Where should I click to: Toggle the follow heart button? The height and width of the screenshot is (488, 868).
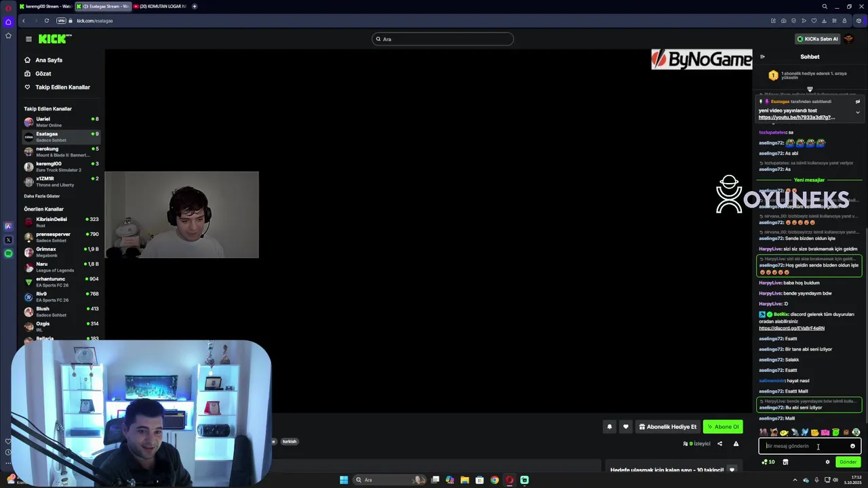click(x=625, y=427)
